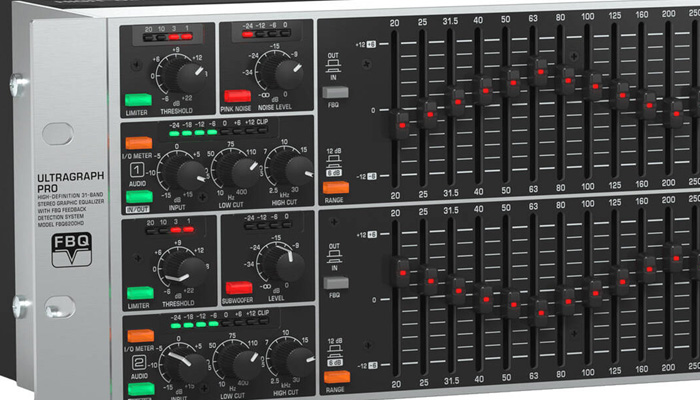700x400 pixels.
Task: Click channel 1 limiter THRESHOLD knob
Action: click(x=184, y=75)
